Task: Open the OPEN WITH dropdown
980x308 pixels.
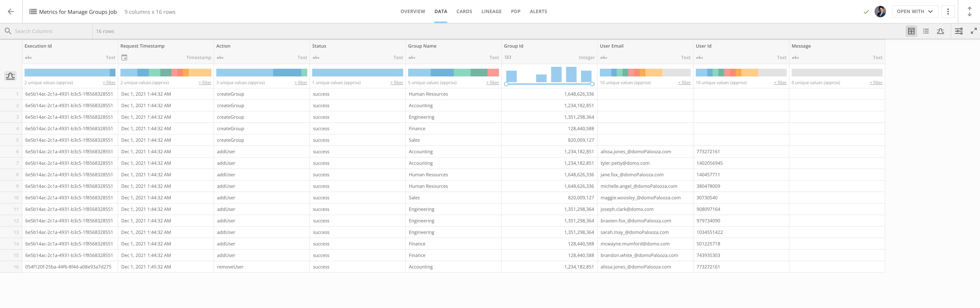Action: click(x=915, y=11)
